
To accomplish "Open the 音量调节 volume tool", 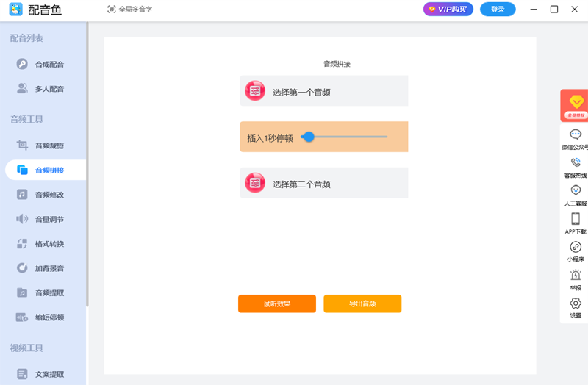I will 49,219.
